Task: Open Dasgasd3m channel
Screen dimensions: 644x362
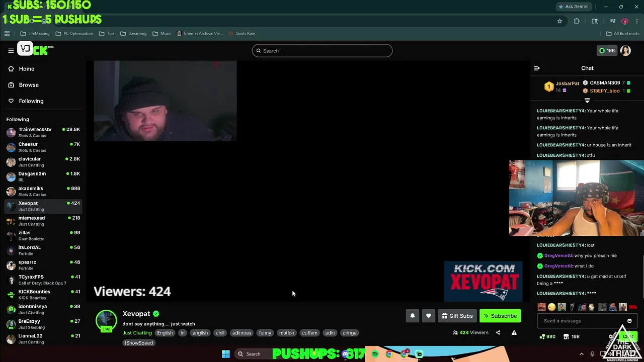Action: (x=43, y=176)
